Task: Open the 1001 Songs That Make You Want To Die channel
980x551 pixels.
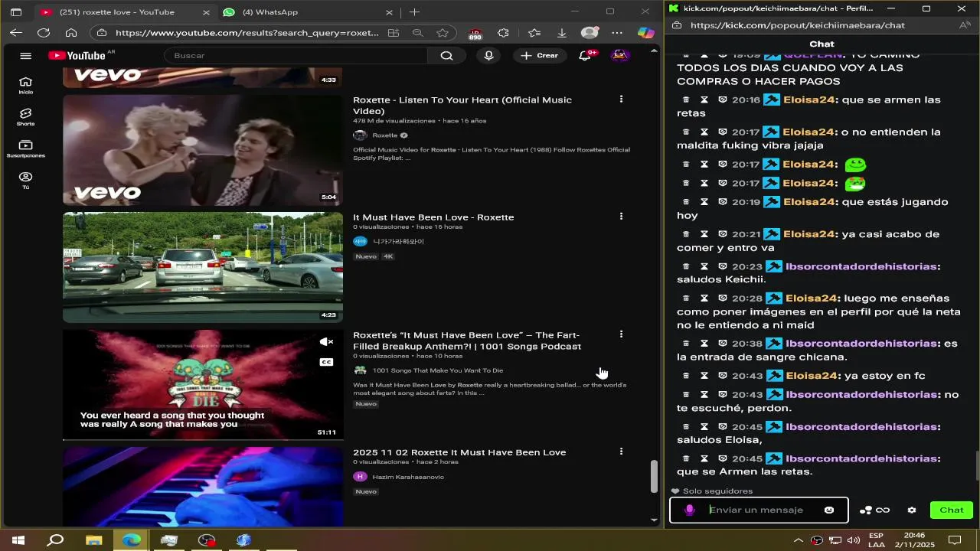Action: click(438, 370)
